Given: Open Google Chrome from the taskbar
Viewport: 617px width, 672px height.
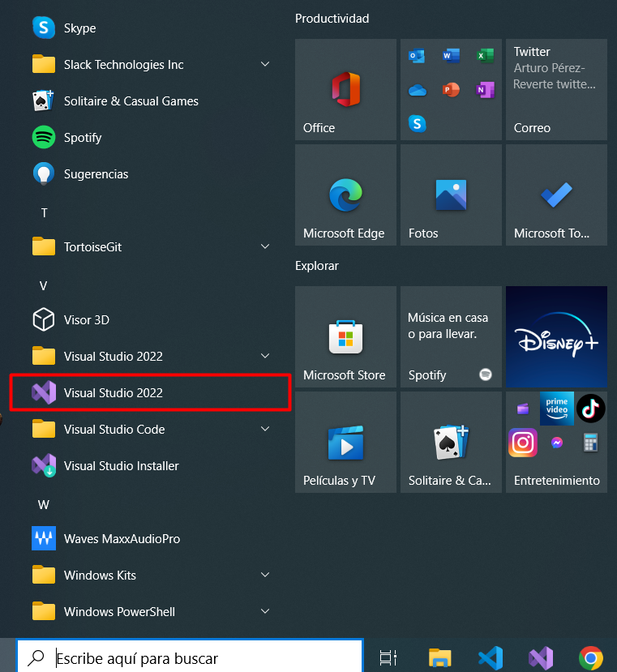Looking at the screenshot, I should tap(590, 657).
